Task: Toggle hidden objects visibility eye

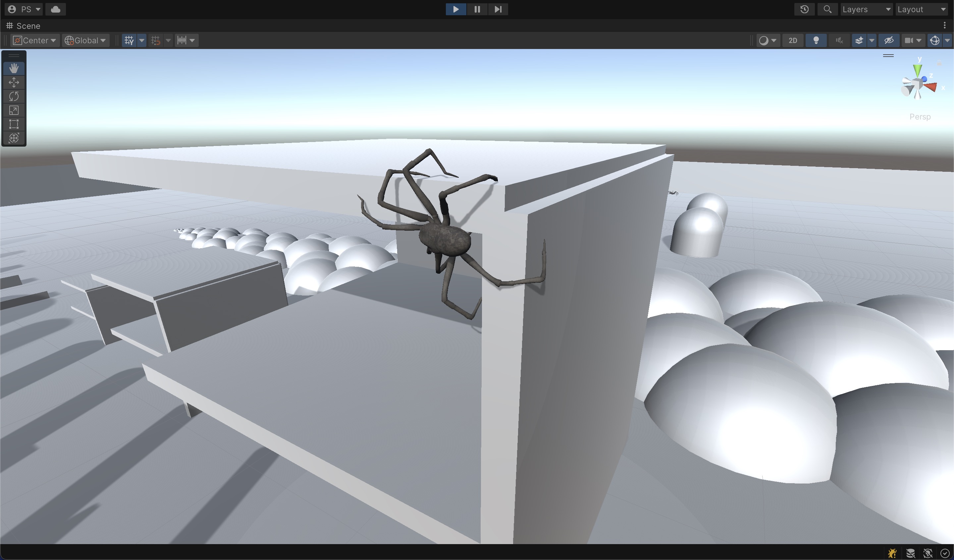Action: (x=889, y=40)
